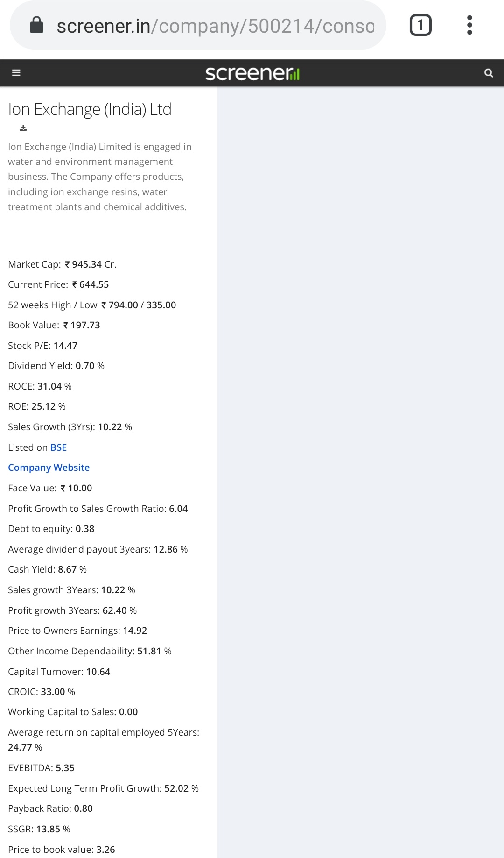
Task: Click the EVEBITDA value 5.35
Action: 65,768
